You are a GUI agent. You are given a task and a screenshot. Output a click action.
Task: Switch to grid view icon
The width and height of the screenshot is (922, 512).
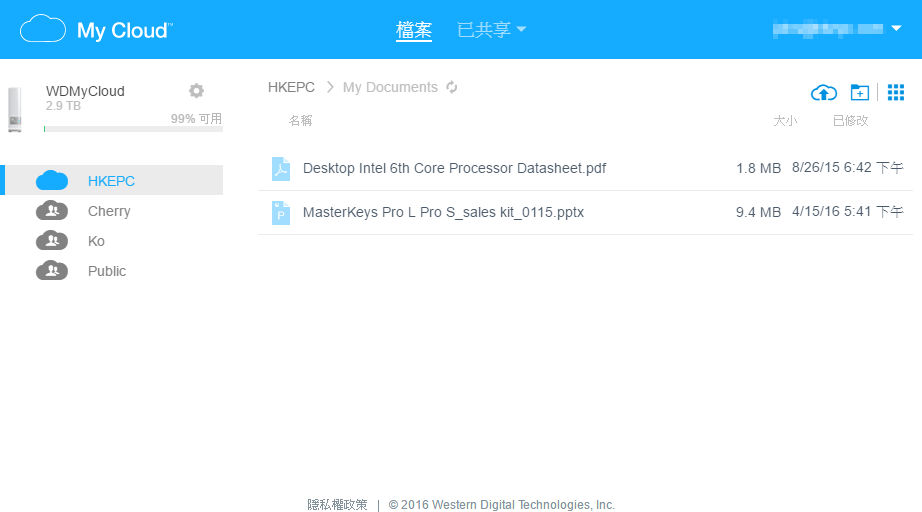[896, 92]
